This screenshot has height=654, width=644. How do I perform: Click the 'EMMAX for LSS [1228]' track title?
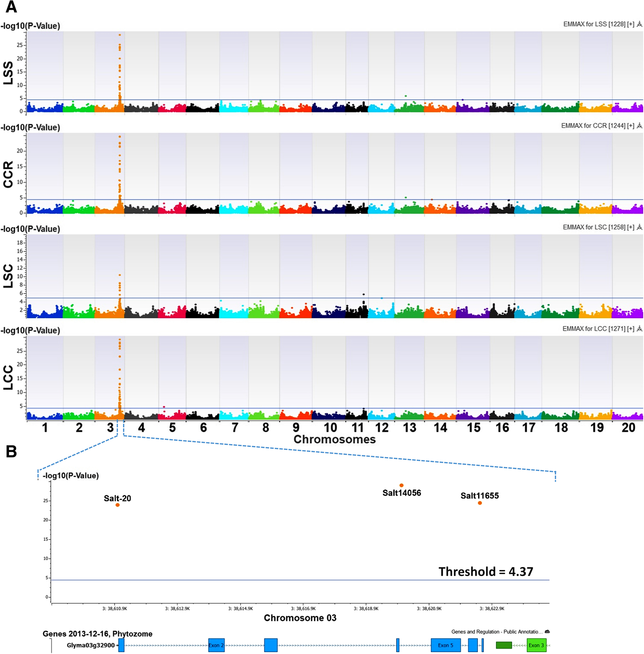tap(594, 24)
